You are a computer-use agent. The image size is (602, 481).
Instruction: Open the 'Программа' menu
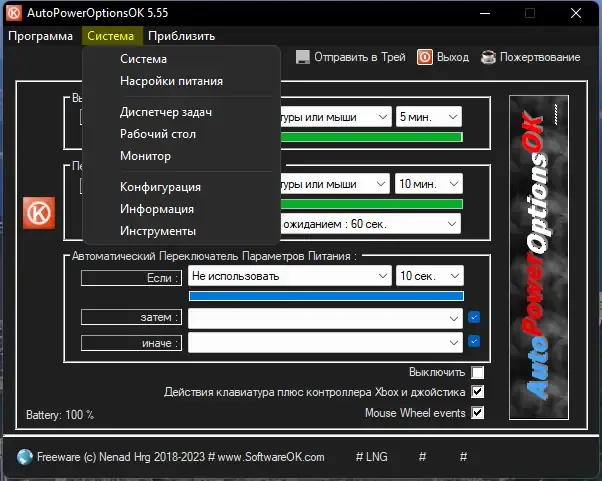40,36
